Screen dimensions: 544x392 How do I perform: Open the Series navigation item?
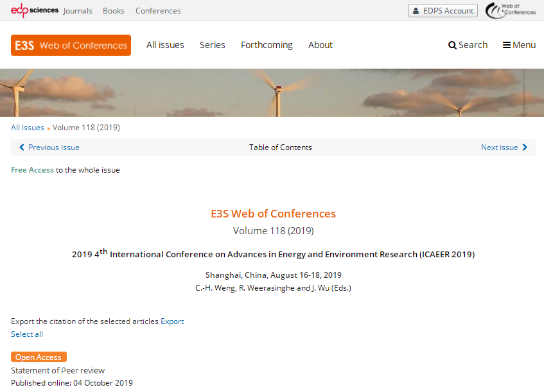click(213, 45)
